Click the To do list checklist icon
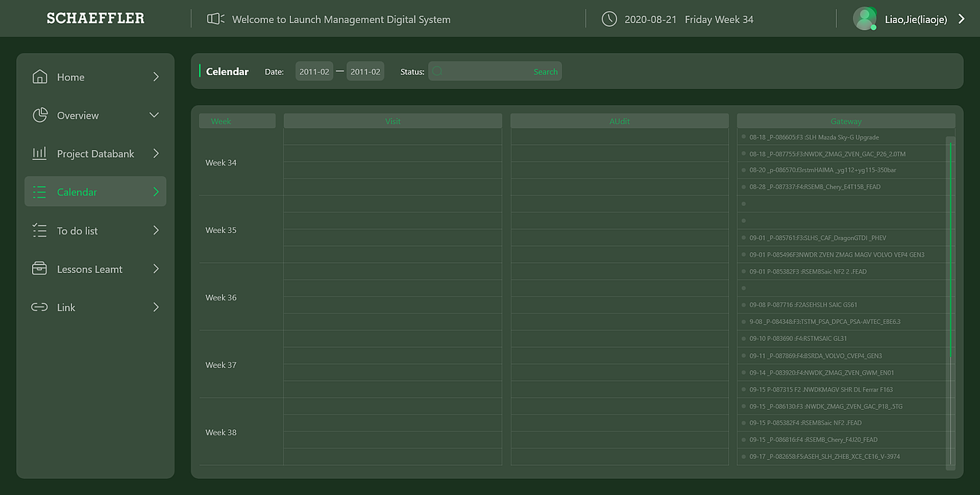This screenshot has width=980, height=495. [40, 231]
